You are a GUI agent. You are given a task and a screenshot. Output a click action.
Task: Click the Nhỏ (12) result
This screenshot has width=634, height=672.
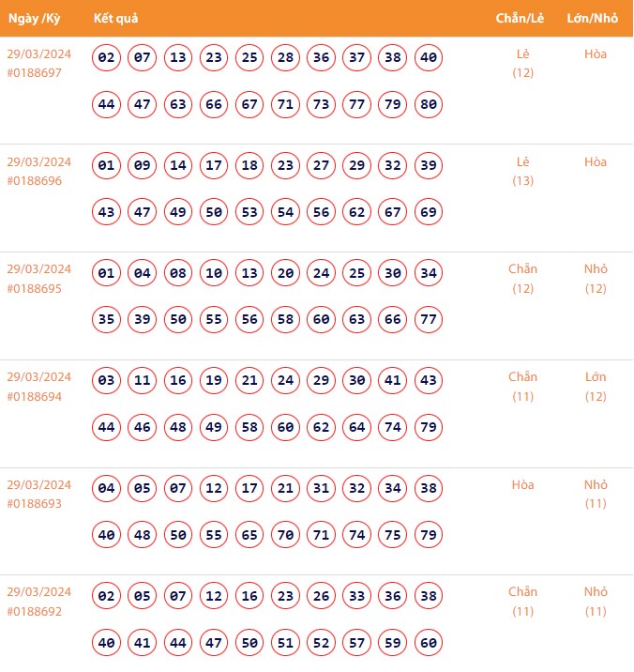tap(596, 279)
